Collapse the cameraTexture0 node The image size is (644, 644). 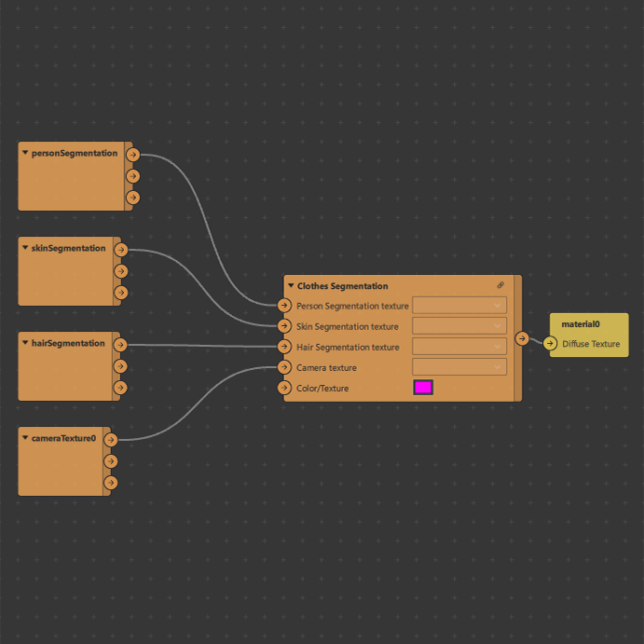pos(25,438)
